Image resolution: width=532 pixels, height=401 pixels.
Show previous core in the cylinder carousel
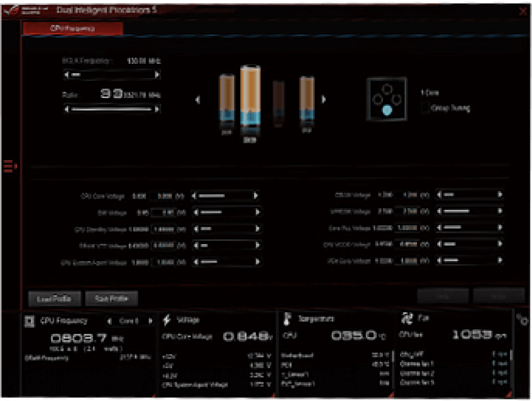198,100
